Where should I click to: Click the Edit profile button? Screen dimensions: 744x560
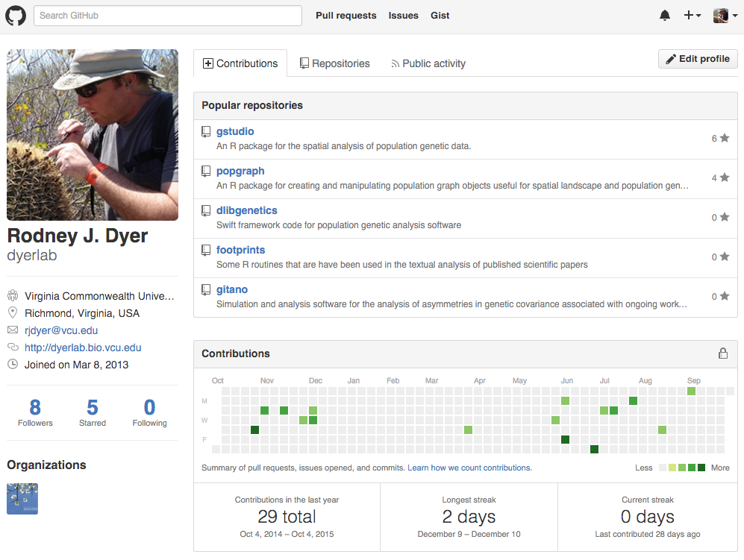click(698, 59)
